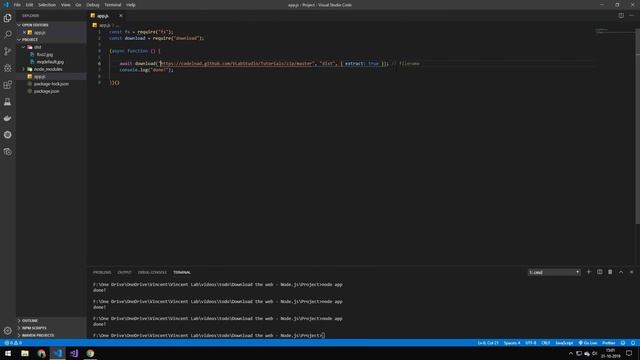Open File Explorer from taskbar
640x360 pixels.
pos(25,353)
